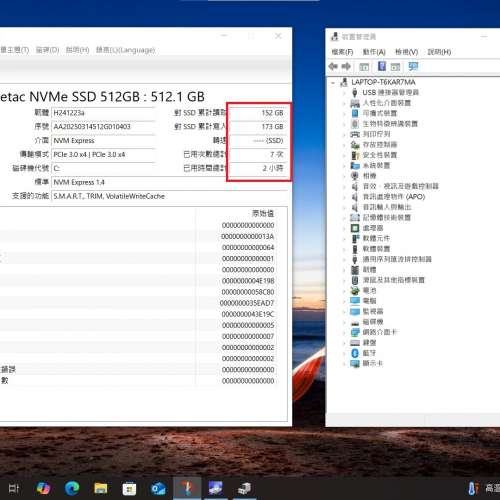
Task: Select the 音訊輸入與輸出 tree item
Action: pyautogui.click(x=387, y=207)
